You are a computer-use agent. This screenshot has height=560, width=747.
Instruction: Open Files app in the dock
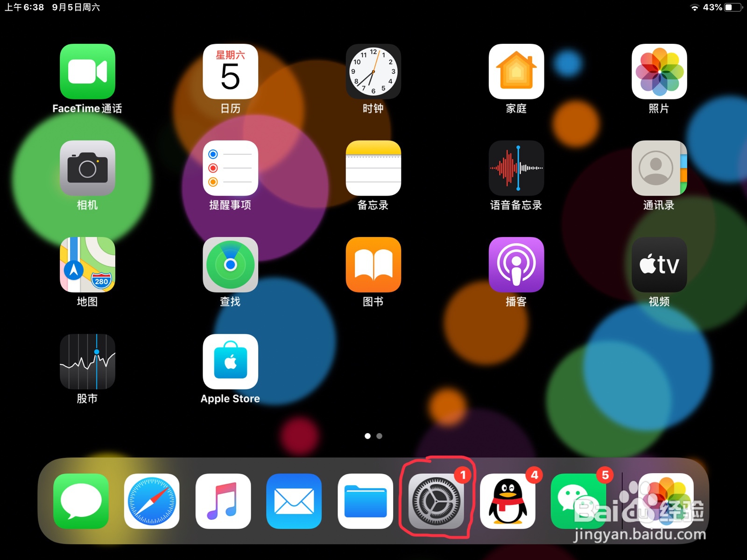click(365, 501)
